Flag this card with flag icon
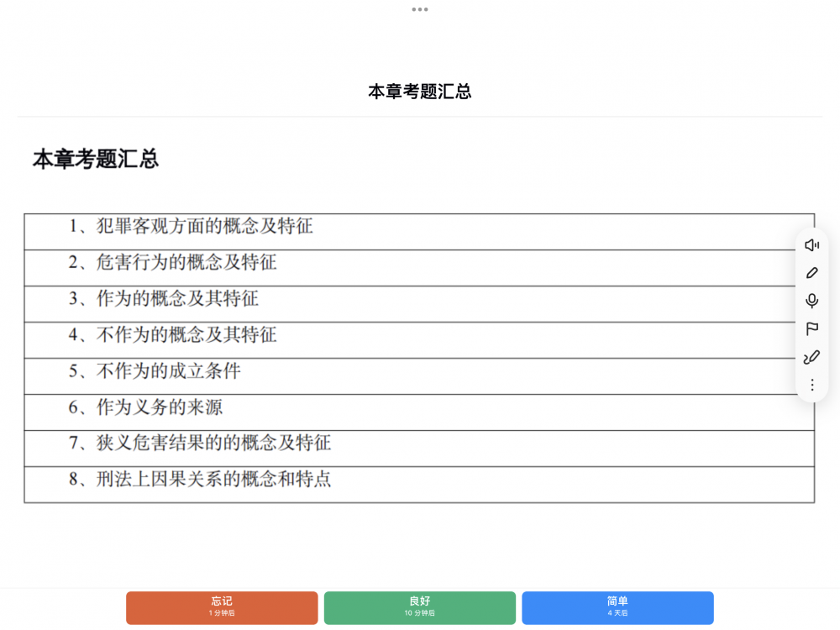Image resolution: width=840 pixels, height=630 pixels. pyautogui.click(x=811, y=328)
